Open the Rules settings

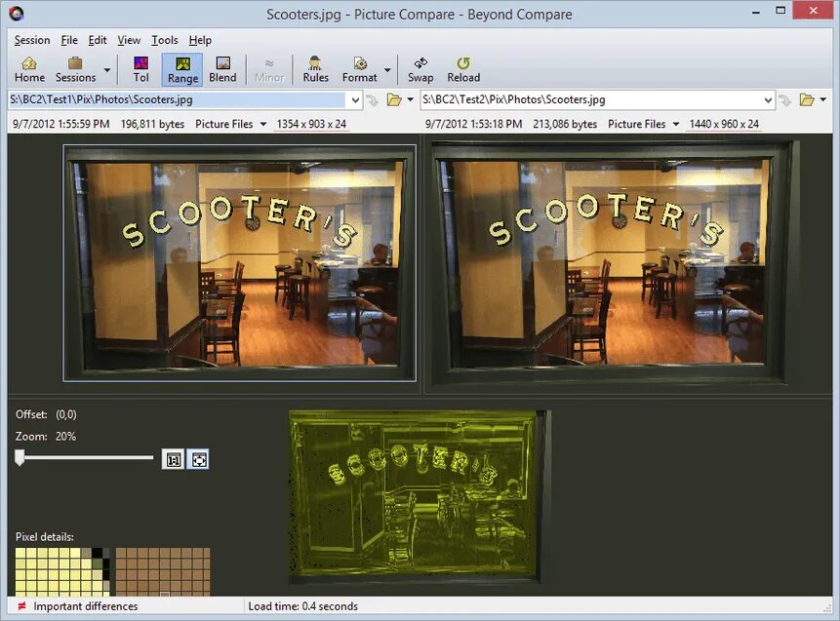pyautogui.click(x=315, y=69)
